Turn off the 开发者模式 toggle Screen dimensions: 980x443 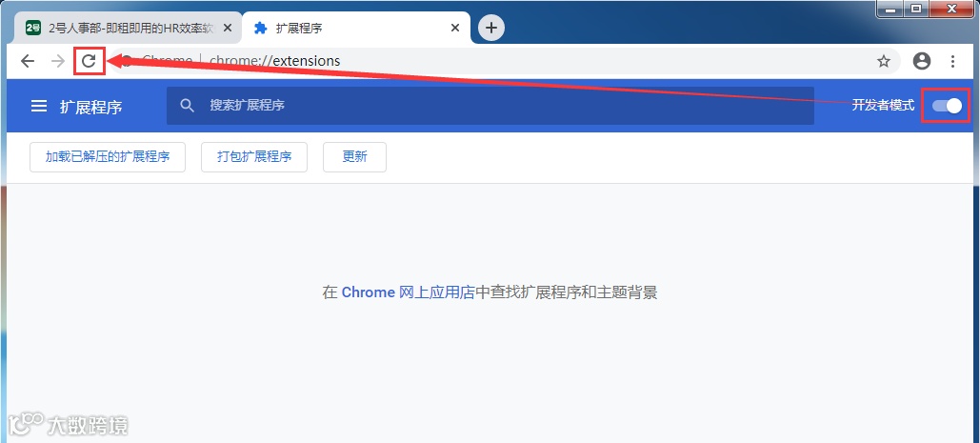click(947, 106)
